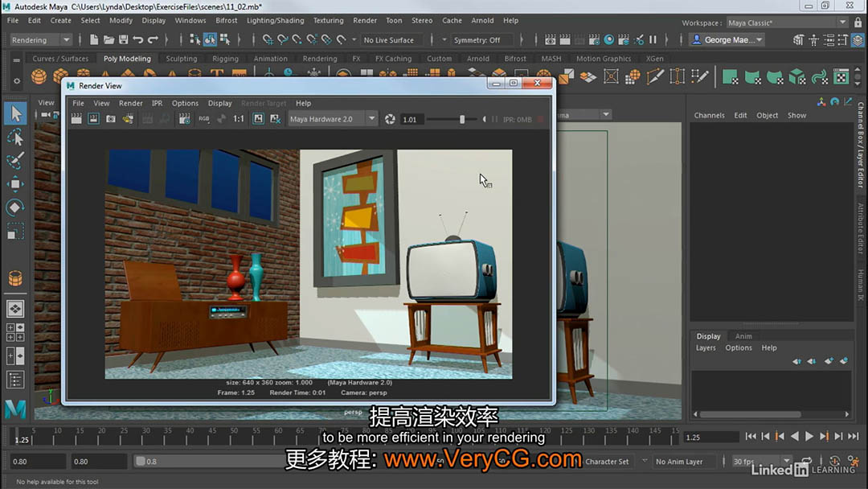Viewport: 868px width, 489px height.
Task: Click the Redo Previous Render icon in Render View
Action: click(76, 119)
